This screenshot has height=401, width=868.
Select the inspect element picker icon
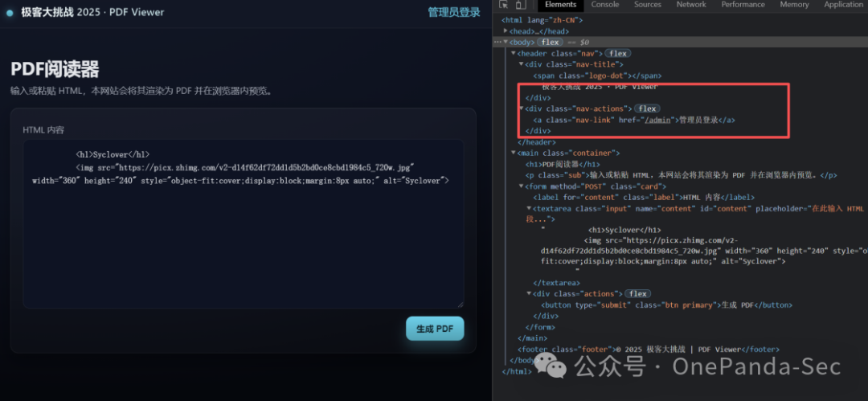[503, 5]
